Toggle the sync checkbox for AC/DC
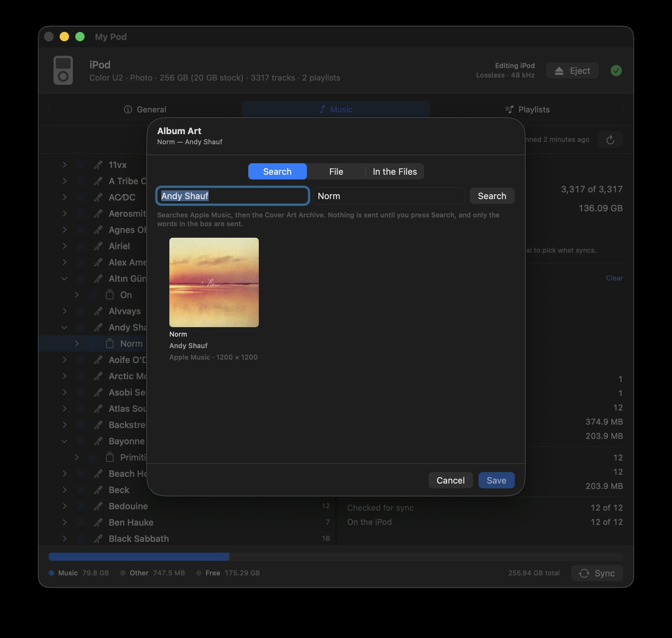672x638 pixels. pos(81,197)
